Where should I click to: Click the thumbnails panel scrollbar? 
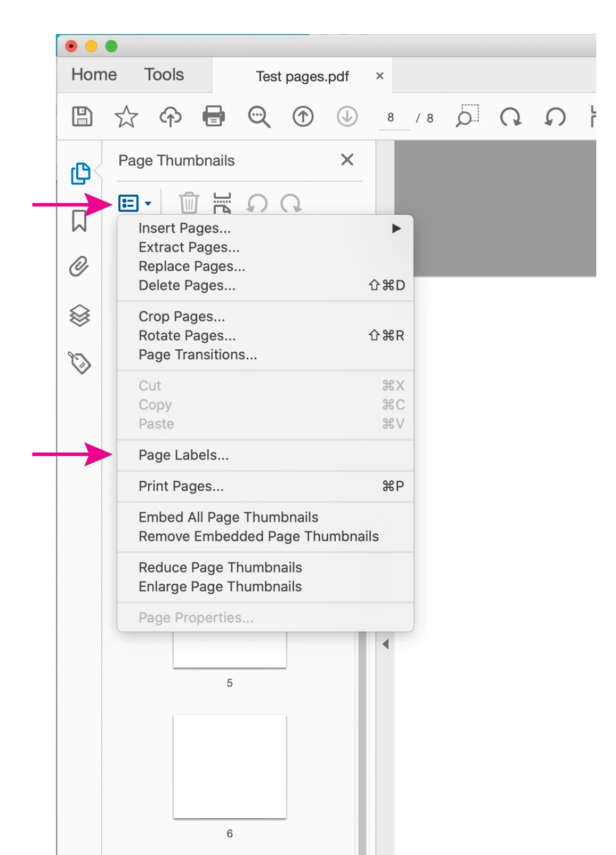click(x=362, y=743)
